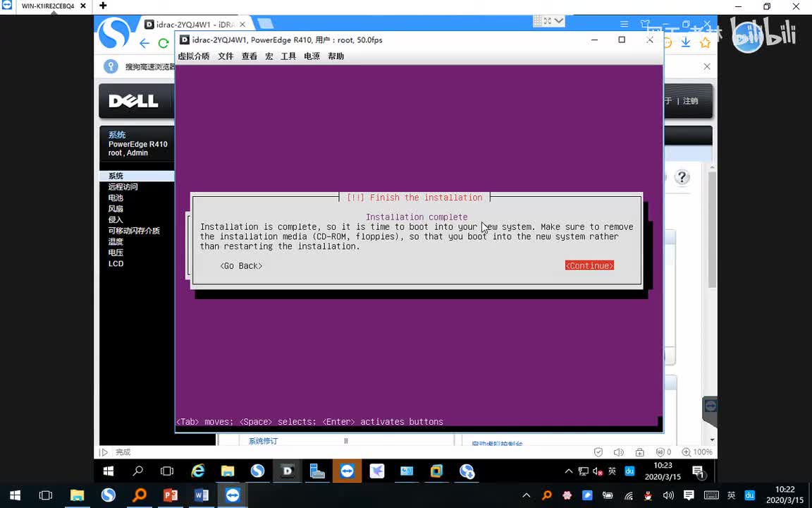This screenshot has width=812, height=508.
Task: Choose <Go Back> in the installer dialog
Action: (x=241, y=266)
